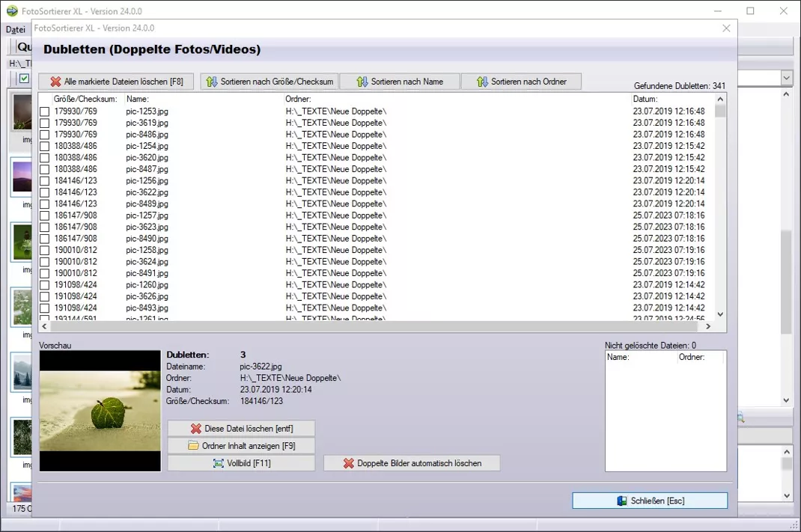
Task: Select the pic-3626.jpg file row
Action: (147, 296)
